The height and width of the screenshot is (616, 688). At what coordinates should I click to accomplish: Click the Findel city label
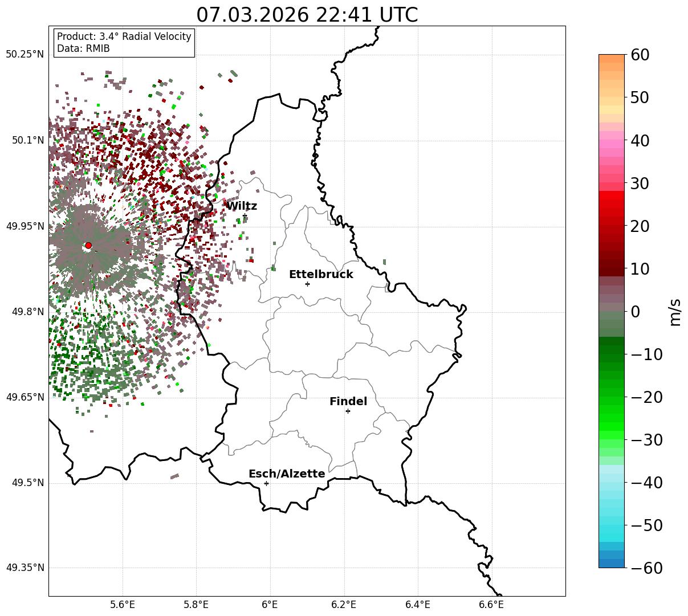[348, 401]
